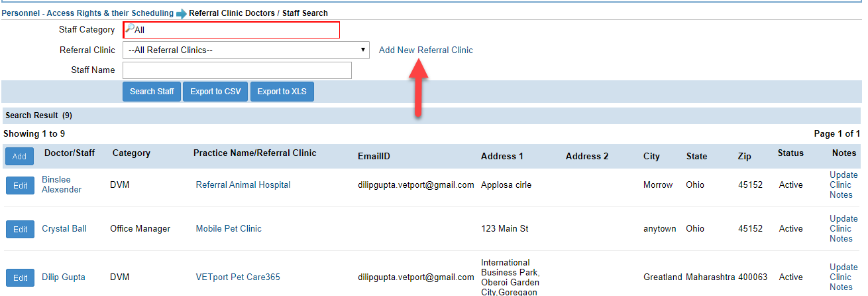
Task: Click the City column header
Action: click(x=651, y=156)
